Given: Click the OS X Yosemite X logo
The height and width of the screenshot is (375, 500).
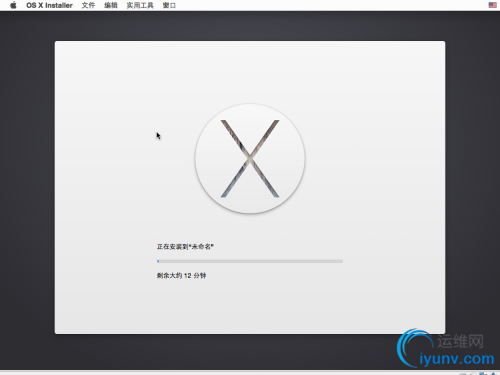Looking at the screenshot, I should tap(250, 158).
